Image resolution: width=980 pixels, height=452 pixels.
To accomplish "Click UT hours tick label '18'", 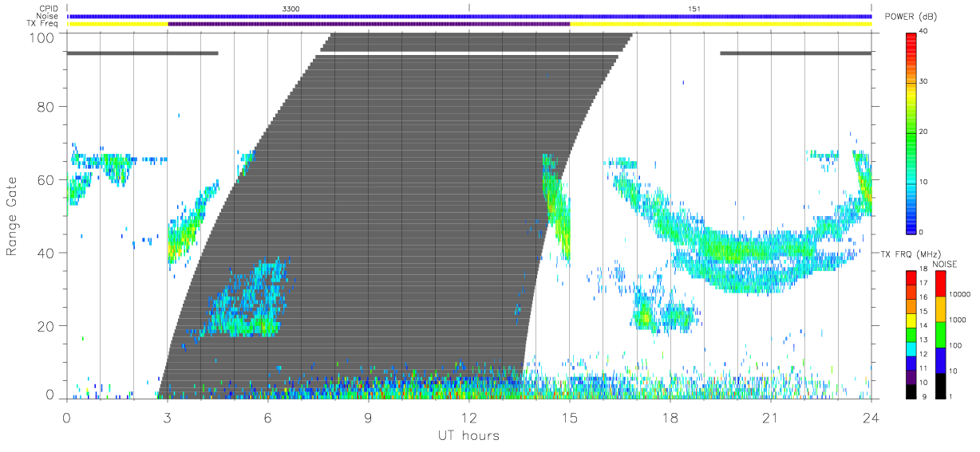I will 670,417.
